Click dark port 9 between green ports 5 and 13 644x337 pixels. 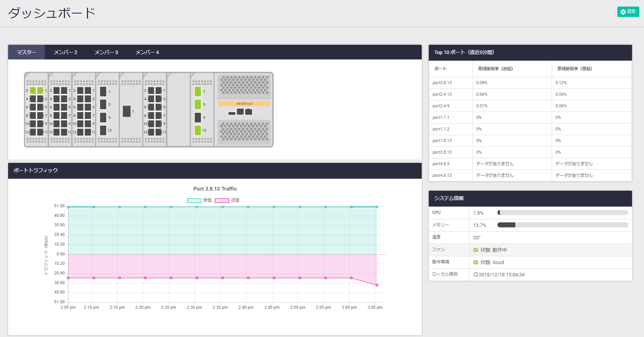pos(198,117)
